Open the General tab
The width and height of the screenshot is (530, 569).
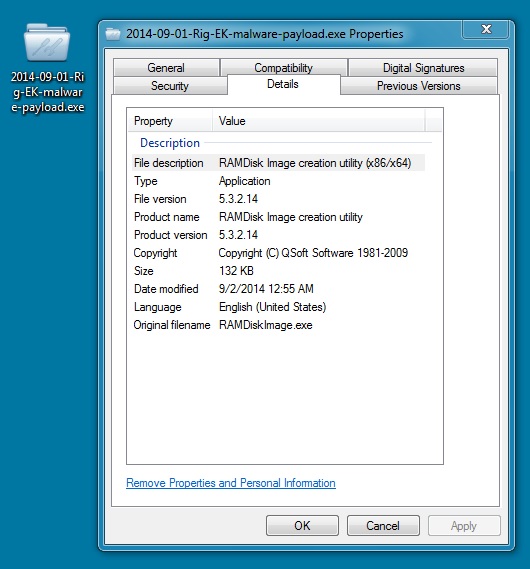(x=166, y=67)
